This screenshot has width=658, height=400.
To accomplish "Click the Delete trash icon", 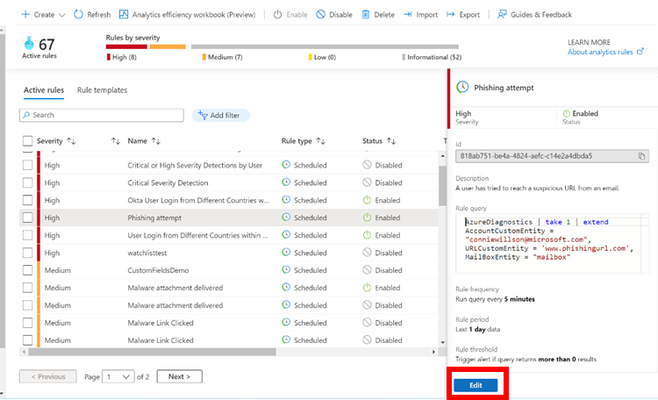I will click(366, 15).
